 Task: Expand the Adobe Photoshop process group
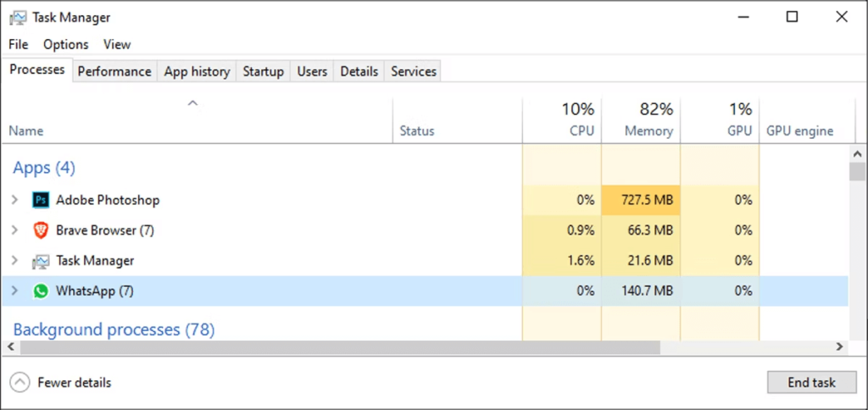[15, 200]
